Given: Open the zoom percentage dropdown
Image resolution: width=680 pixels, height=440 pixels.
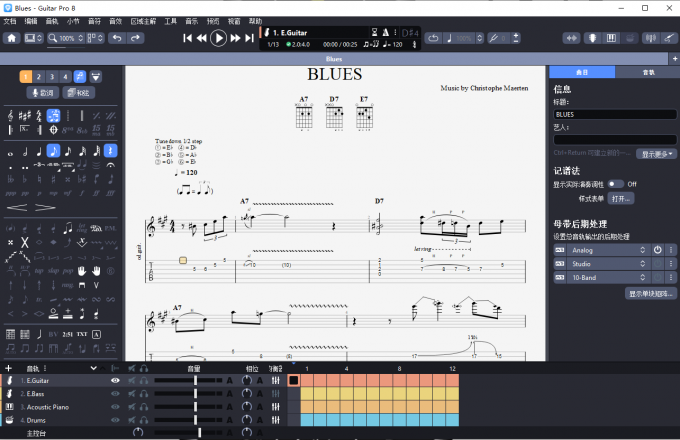Looking at the screenshot, I should pyautogui.click(x=67, y=38).
